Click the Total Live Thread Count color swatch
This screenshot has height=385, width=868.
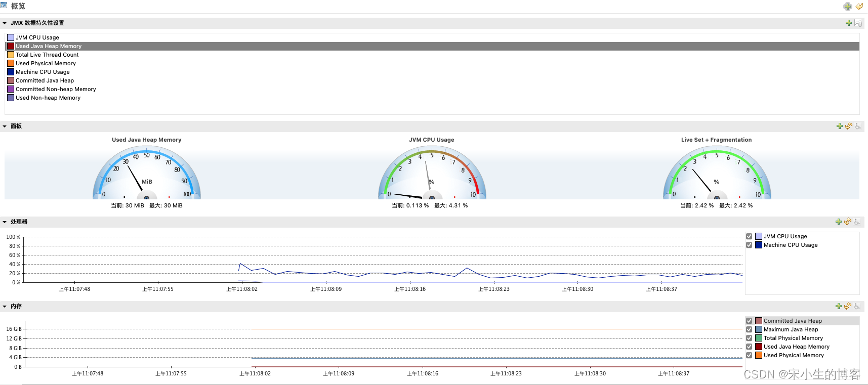pyautogui.click(x=11, y=55)
